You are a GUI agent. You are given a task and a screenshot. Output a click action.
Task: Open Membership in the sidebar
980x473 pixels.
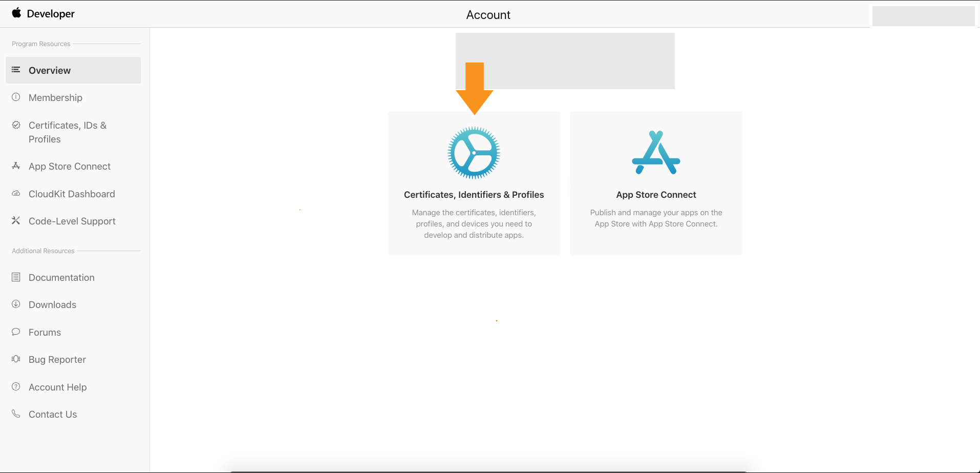click(x=55, y=97)
